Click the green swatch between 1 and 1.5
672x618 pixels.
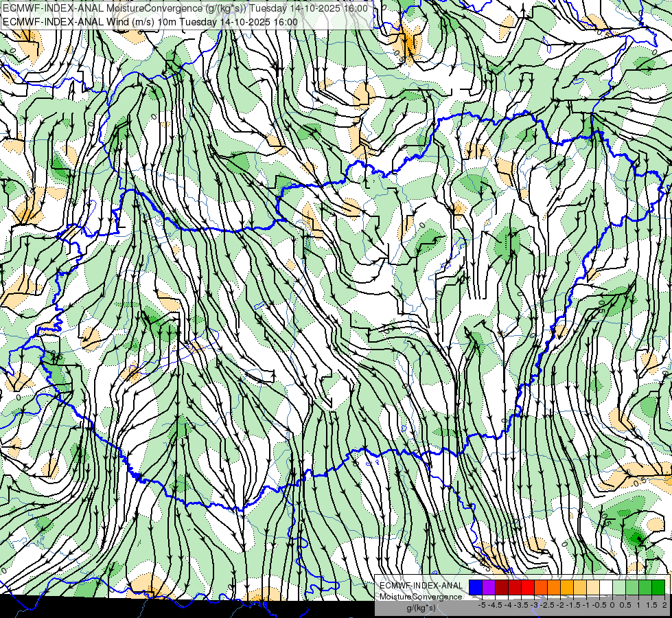click(x=645, y=588)
